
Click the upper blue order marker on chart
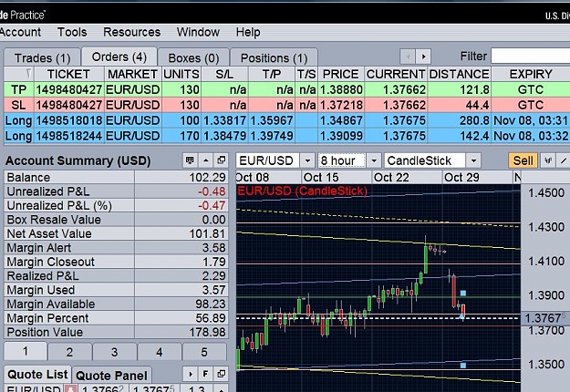click(x=463, y=293)
